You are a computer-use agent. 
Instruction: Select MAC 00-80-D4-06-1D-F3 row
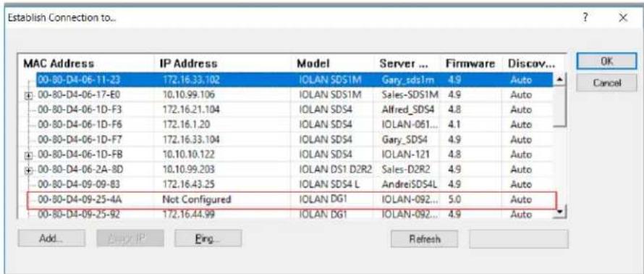coord(294,110)
